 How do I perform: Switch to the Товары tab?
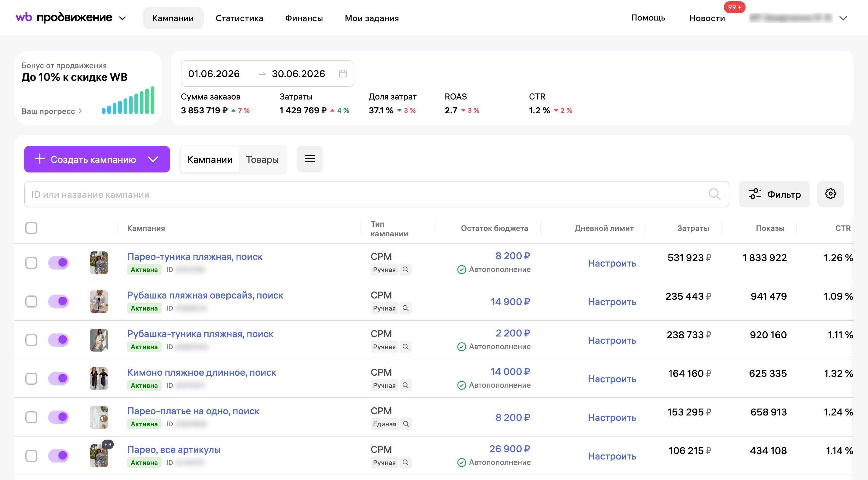pyautogui.click(x=262, y=159)
